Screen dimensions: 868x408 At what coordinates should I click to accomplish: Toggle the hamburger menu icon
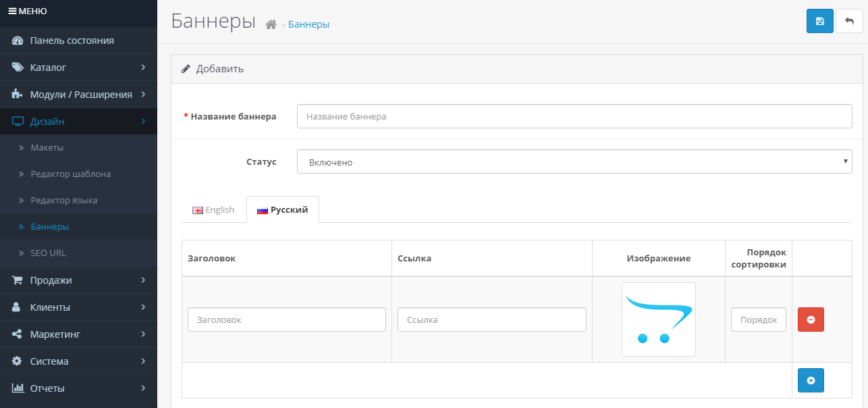click(x=12, y=11)
